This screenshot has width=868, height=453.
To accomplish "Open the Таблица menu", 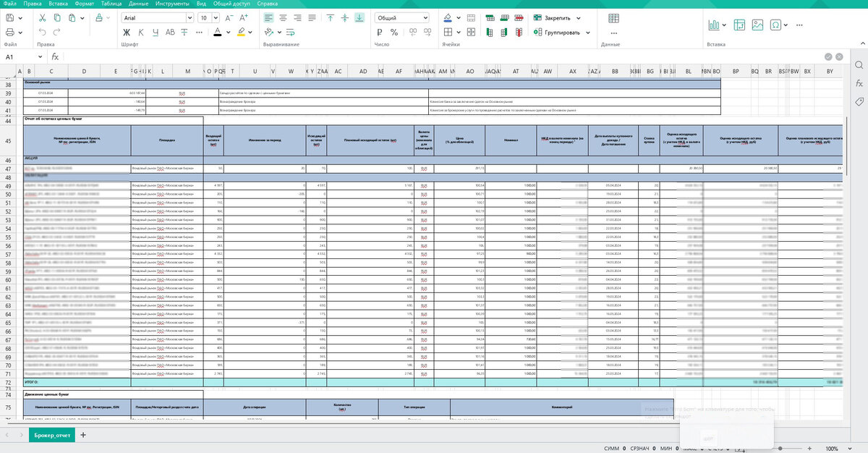I will (112, 4).
